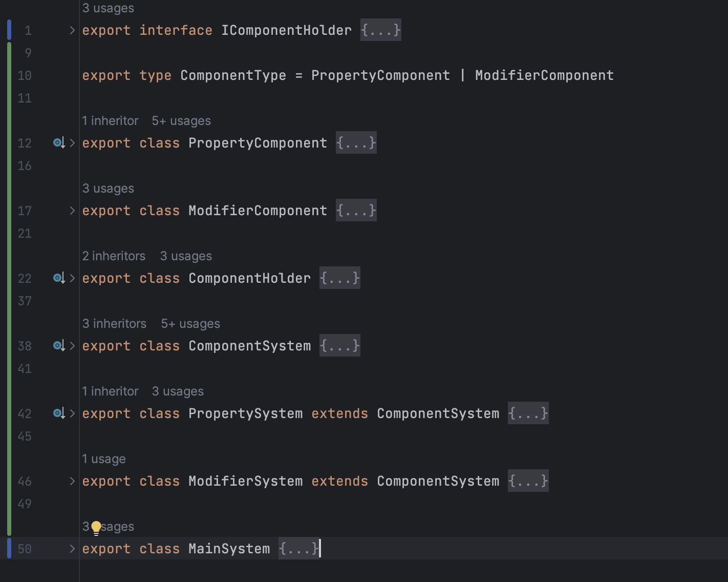Open '3 inheritors' hint above ComponentSystem
This screenshot has height=582, width=728.
click(x=114, y=324)
